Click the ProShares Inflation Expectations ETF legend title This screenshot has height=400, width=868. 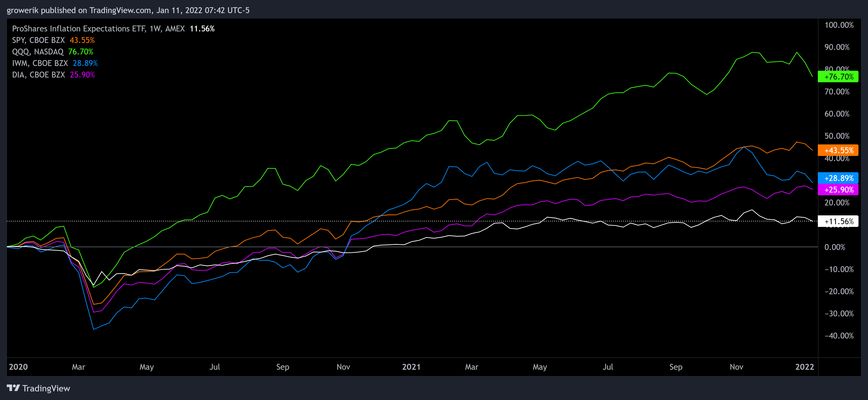pos(98,29)
